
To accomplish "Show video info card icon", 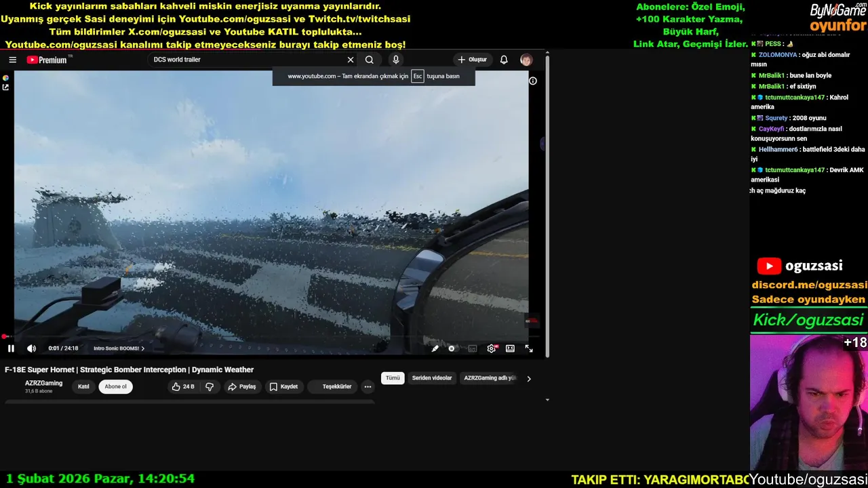I will coord(533,81).
